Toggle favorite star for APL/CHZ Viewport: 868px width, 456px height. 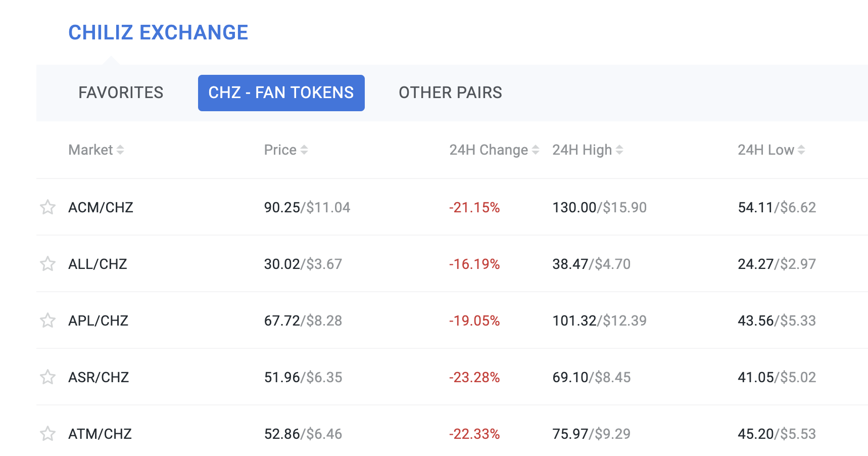(x=48, y=321)
